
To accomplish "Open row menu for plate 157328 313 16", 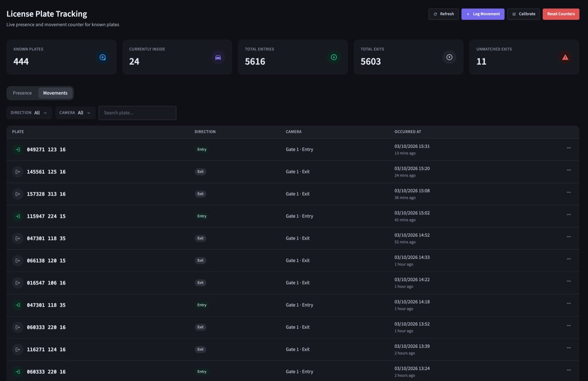I will pyautogui.click(x=569, y=192).
